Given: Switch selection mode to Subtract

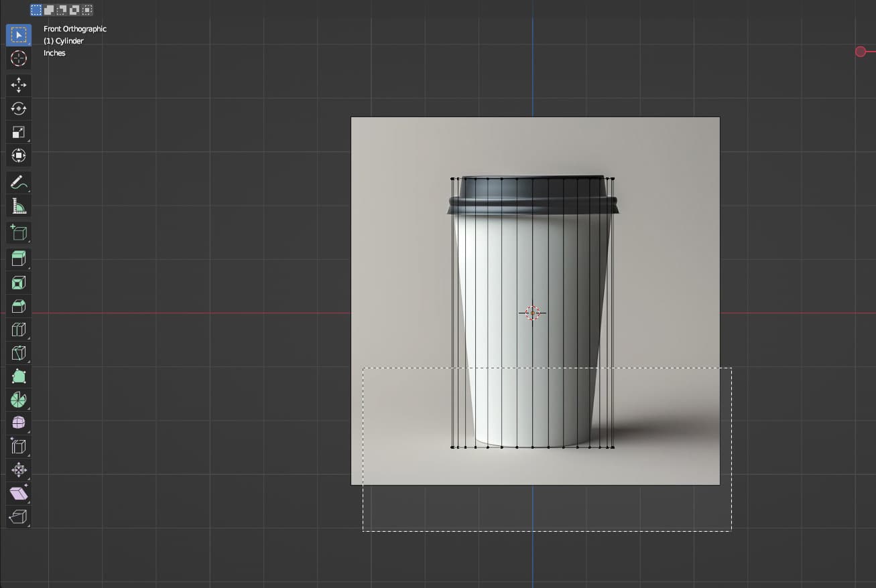Looking at the screenshot, I should pos(62,10).
